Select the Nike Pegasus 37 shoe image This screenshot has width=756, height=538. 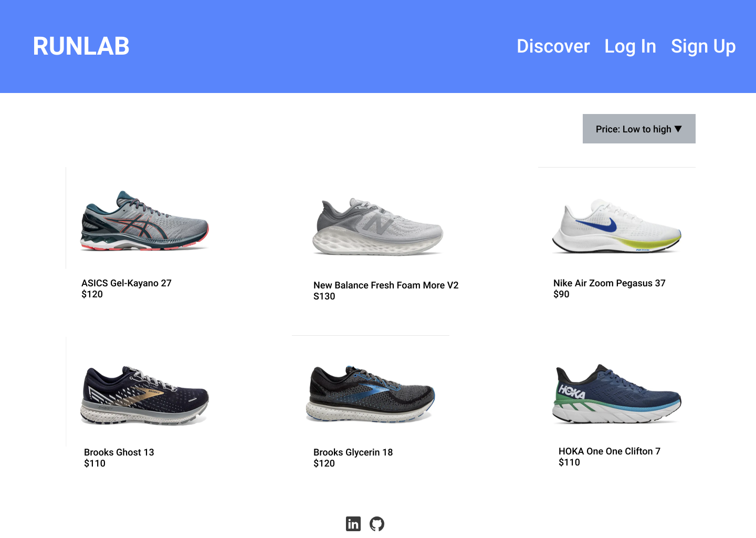pyautogui.click(x=616, y=226)
